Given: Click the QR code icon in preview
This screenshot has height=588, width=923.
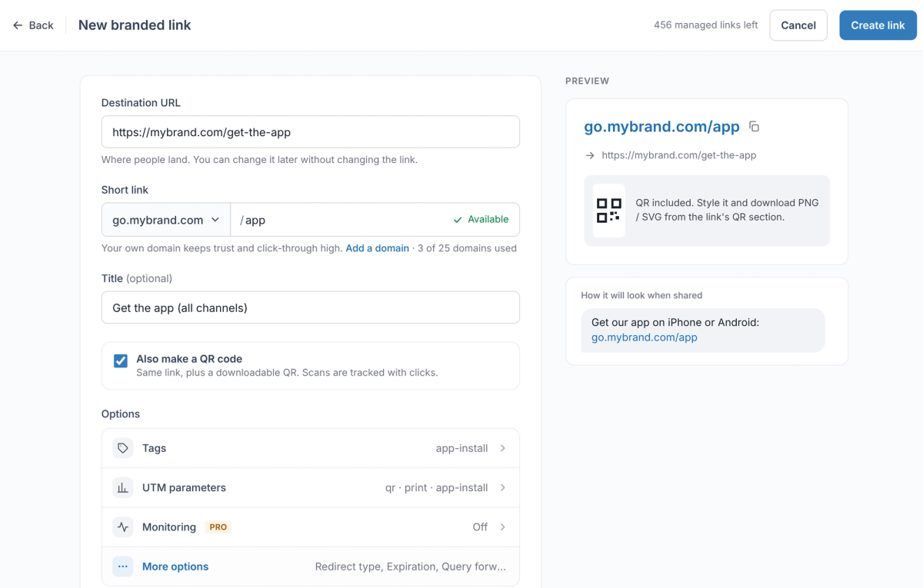Looking at the screenshot, I should 609,210.
